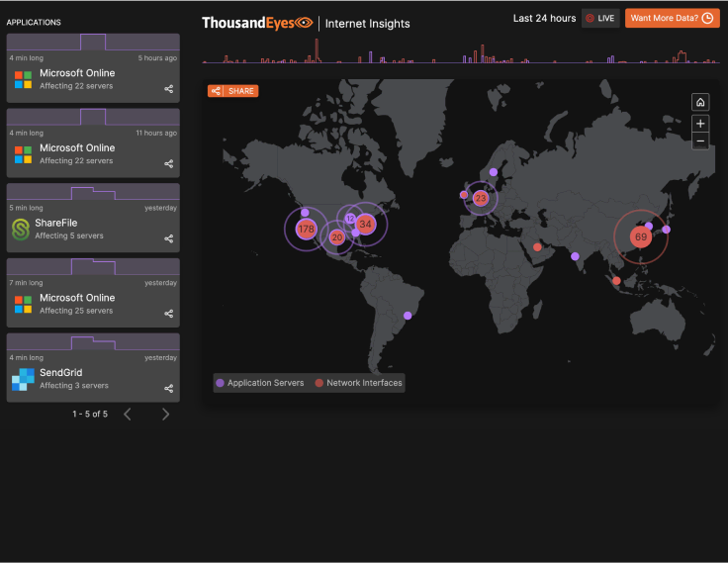Image resolution: width=728 pixels, height=563 pixels.
Task: Expand the cluster of 178 outages
Action: point(306,230)
